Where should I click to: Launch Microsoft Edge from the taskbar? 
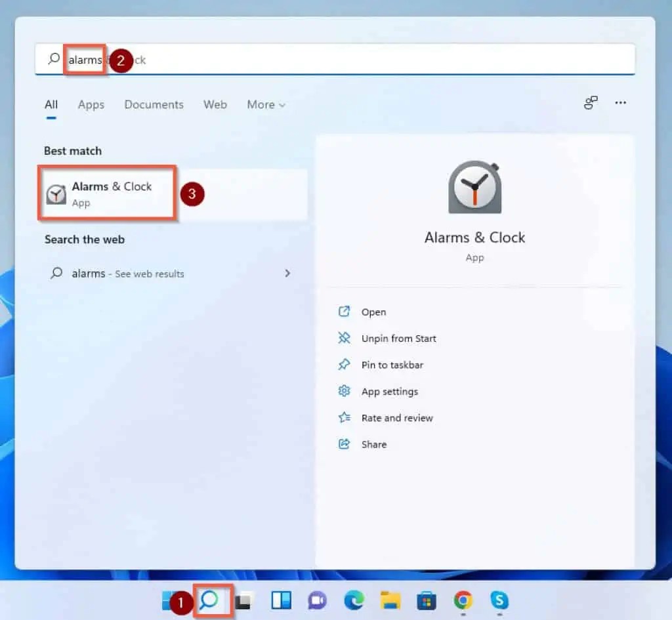353,601
